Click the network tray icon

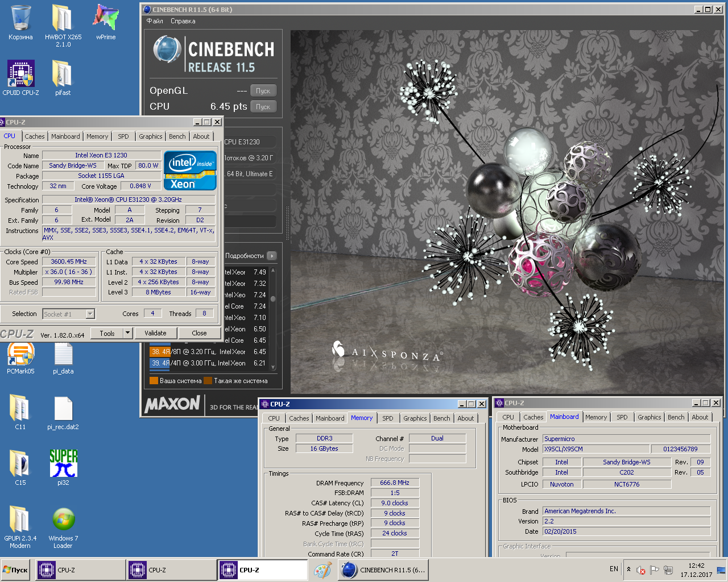coord(668,570)
